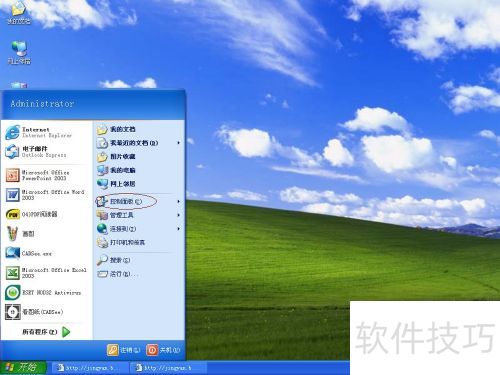Select the Printers and Faxes menu text
Image resolution: width=500 pixels, height=375 pixels.
point(127,243)
